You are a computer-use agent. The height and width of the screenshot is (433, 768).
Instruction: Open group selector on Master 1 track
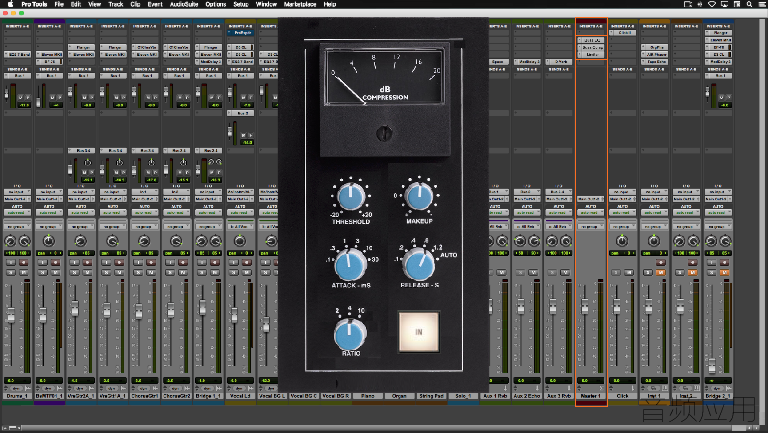tap(591, 227)
